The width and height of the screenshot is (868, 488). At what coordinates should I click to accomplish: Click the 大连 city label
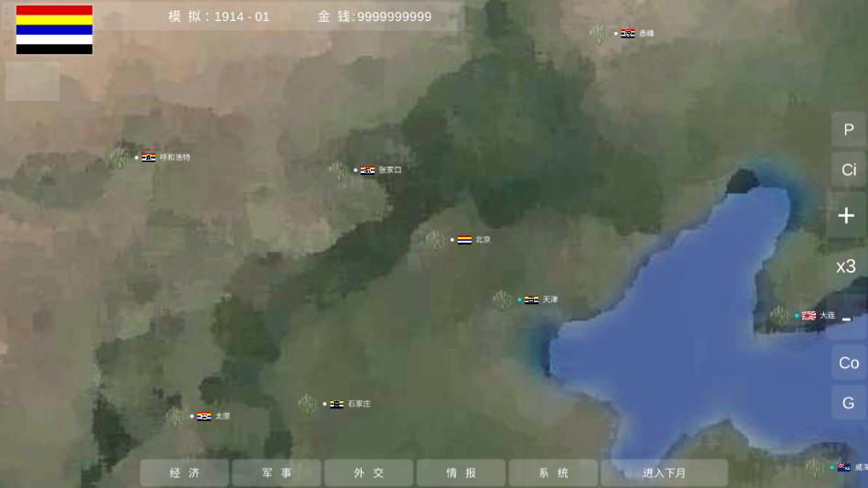[x=828, y=315]
